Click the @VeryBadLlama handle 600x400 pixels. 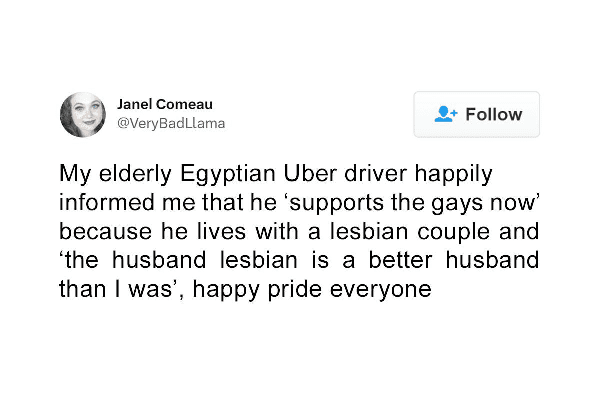pyautogui.click(x=170, y=124)
